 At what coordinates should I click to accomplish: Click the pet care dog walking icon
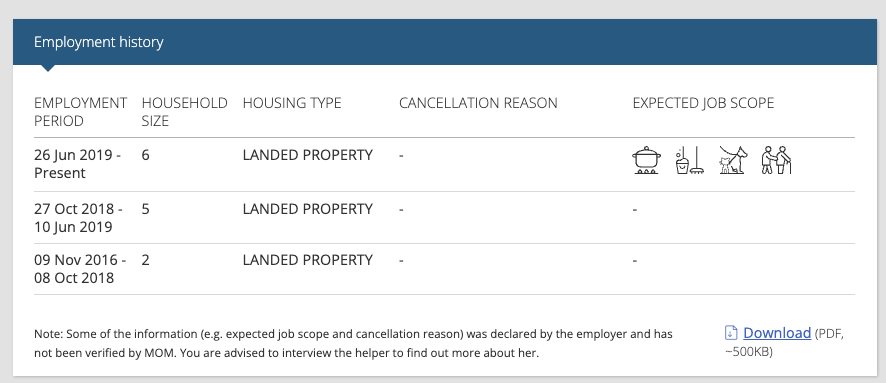[733, 160]
